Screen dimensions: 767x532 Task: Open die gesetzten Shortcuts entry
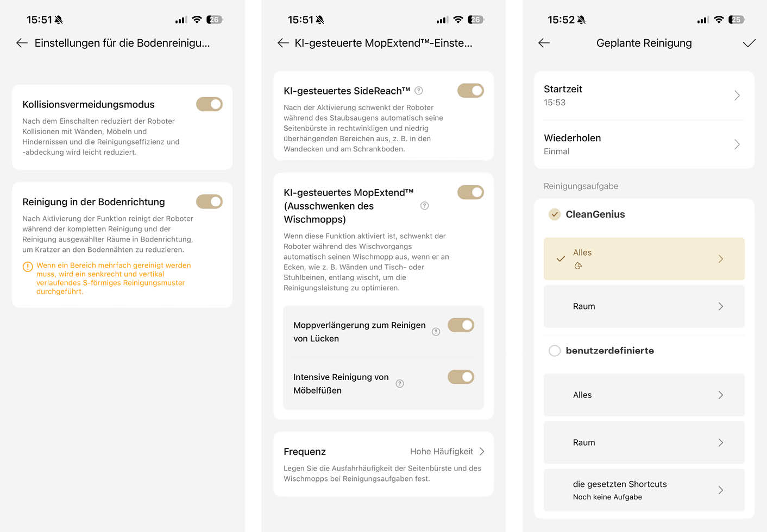644,490
